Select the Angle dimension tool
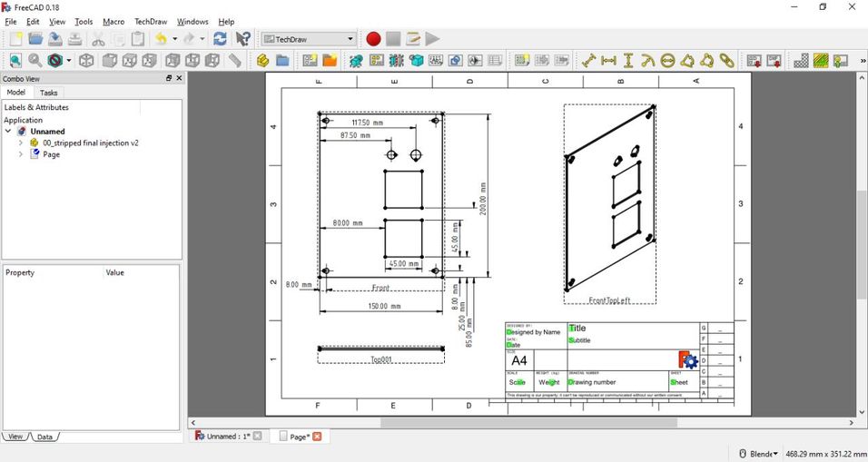The height and width of the screenshot is (462, 868). tap(687, 60)
